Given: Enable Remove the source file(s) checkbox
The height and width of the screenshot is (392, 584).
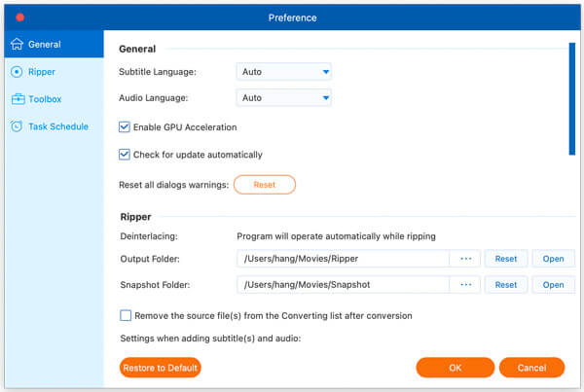Looking at the screenshot, I should tap(125, 315).
